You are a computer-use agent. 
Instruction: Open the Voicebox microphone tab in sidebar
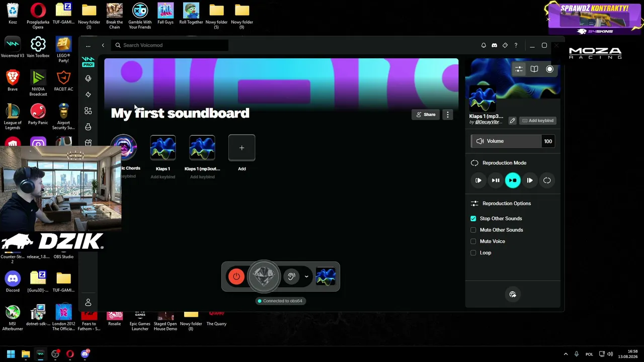(x=88, y=78)
